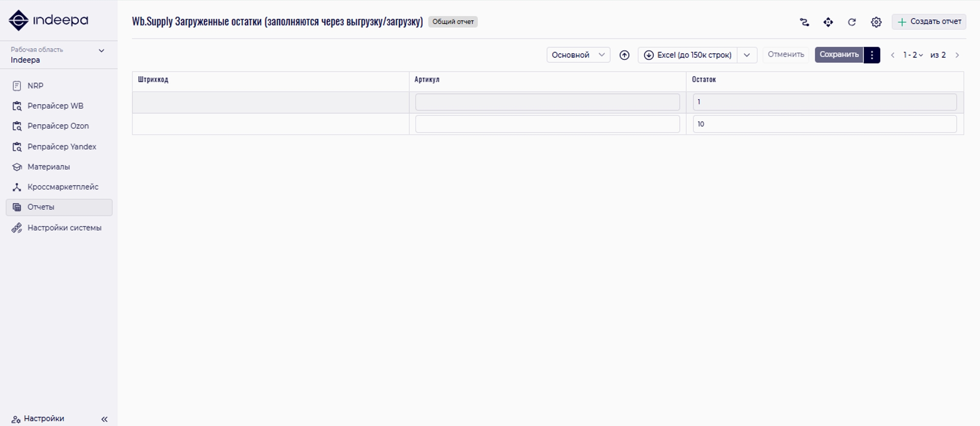Click the Сохранить button
Screen dimensions: 980x426
pyautogui.click(x=838, y=55)
